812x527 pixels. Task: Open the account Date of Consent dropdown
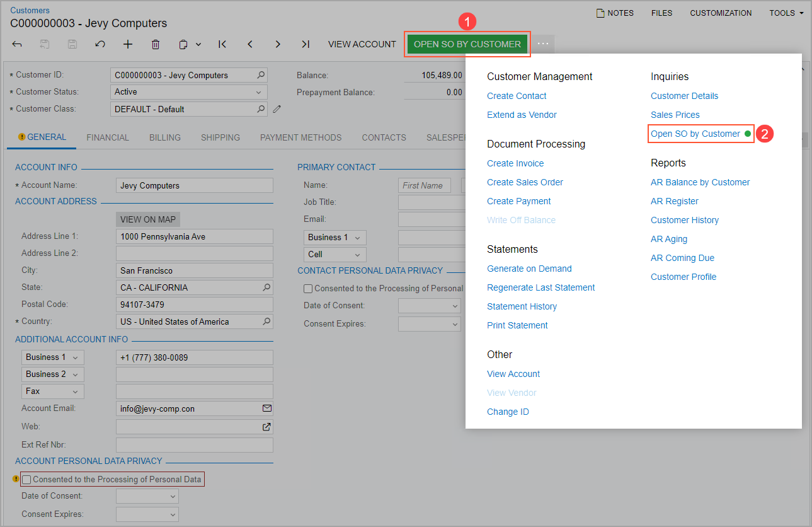click(173, 497)
